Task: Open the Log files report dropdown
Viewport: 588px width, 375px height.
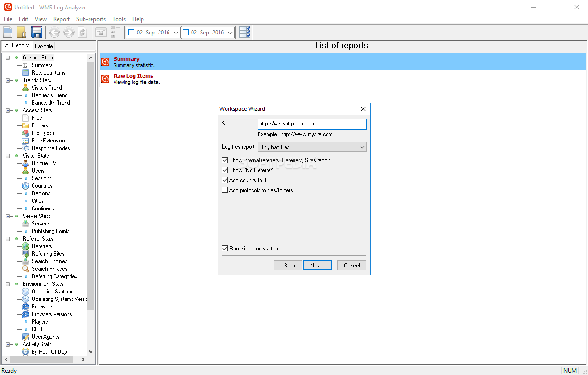Action: 312,147
